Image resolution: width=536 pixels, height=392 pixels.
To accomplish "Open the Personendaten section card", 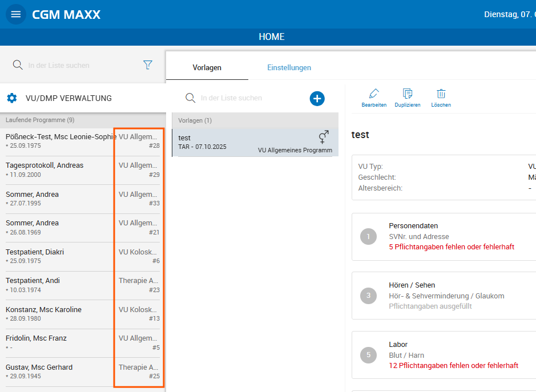I will tap(445, 236).
